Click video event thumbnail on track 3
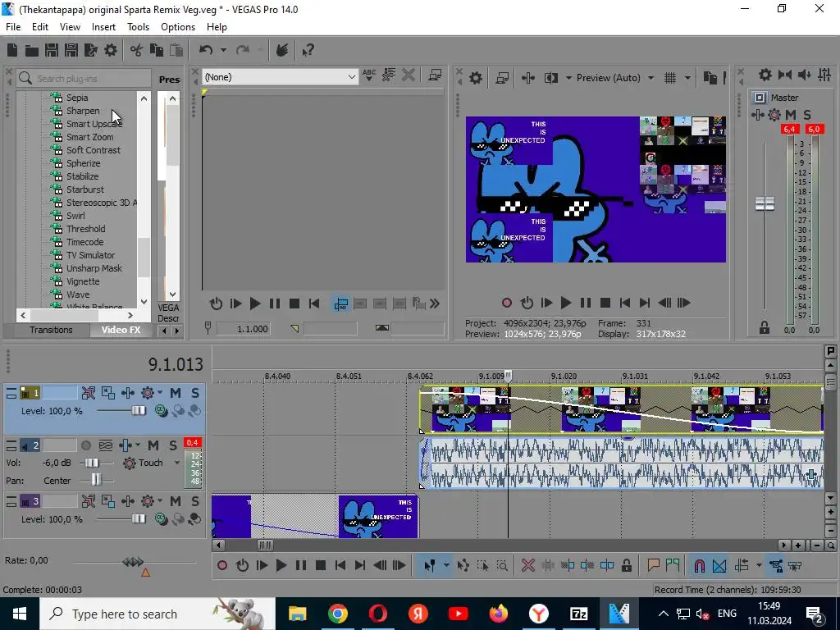 pyautogui.click(x=378, y=517)
